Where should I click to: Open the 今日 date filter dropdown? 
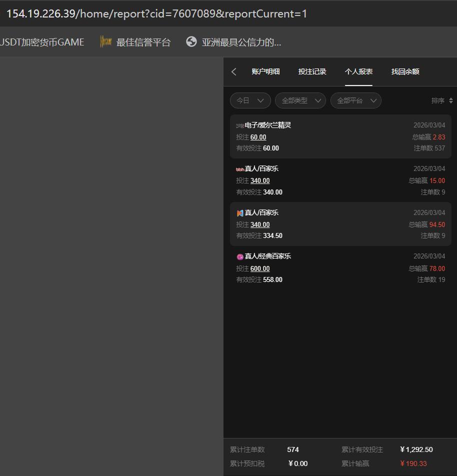coord(250,100)
